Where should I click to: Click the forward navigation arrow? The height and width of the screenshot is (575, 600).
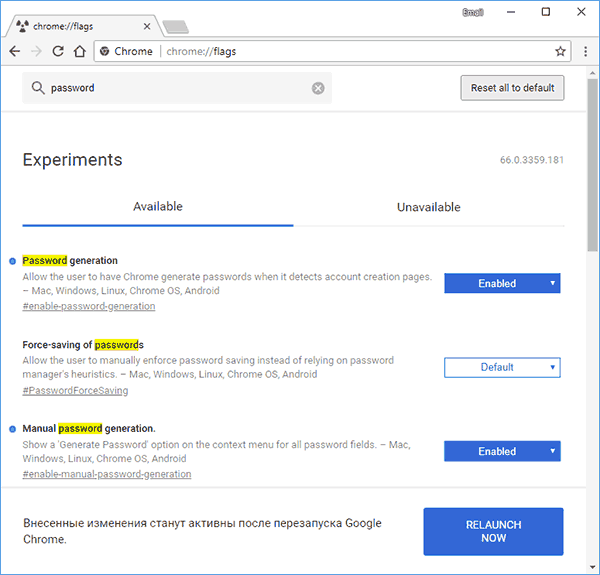36,51
